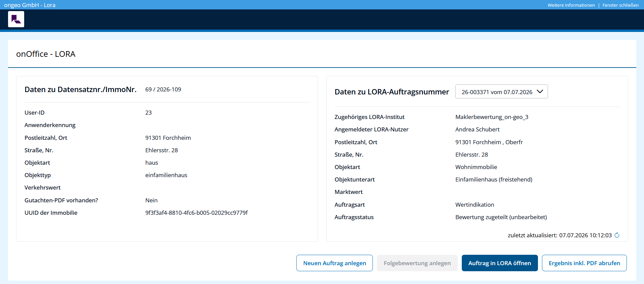Click 'Ergebnis inkl. PDF abrufen' button

[584, 263]
